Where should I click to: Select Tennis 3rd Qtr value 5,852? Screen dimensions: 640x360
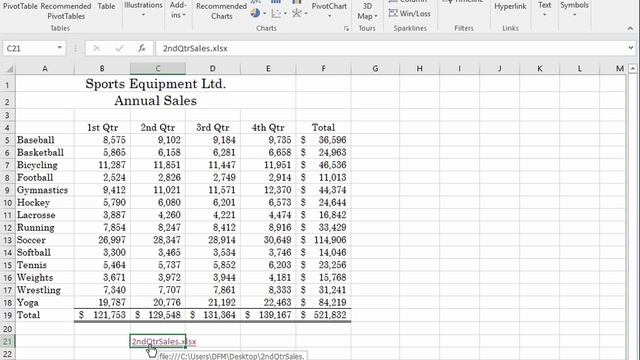213,265
